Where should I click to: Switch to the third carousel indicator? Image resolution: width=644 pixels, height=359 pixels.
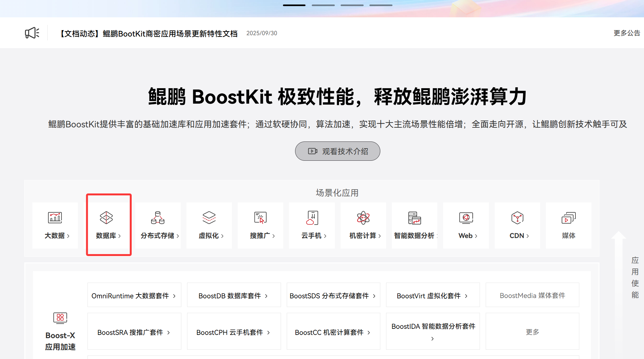click(352, 5)
